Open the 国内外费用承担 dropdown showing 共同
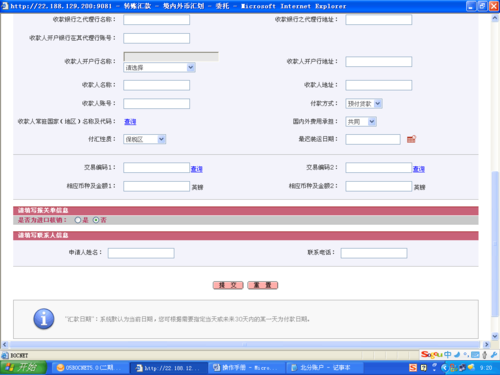This screenshot has width=500, height=375. pyautogui.click(x=361, y=122)
